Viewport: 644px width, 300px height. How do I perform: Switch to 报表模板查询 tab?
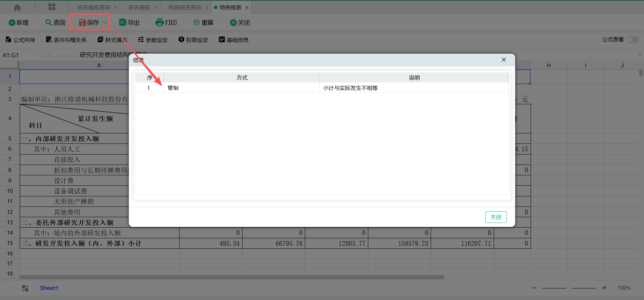(94, 7)
